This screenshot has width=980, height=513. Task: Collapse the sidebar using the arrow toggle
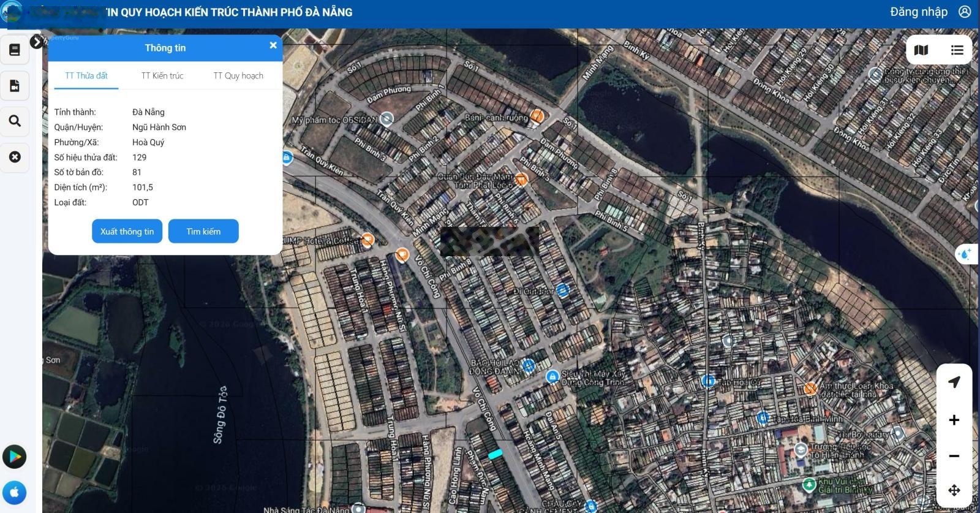coord(37,42)
